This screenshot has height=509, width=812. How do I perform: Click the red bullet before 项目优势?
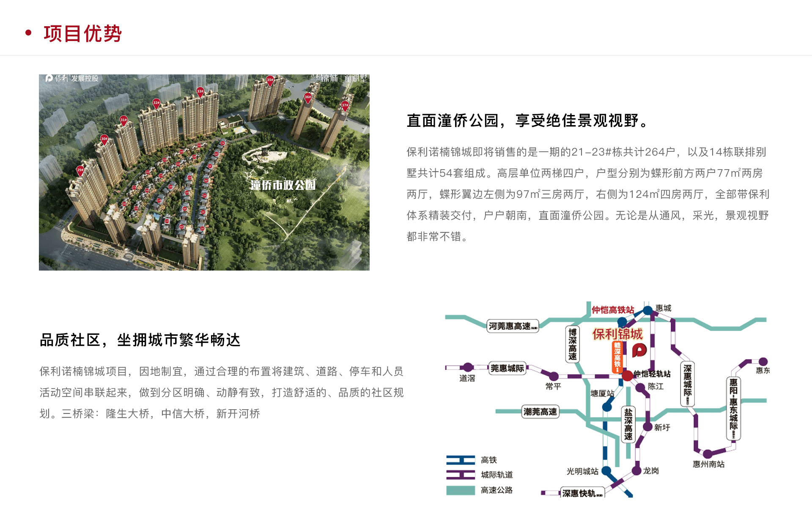[x=28, y=33]
